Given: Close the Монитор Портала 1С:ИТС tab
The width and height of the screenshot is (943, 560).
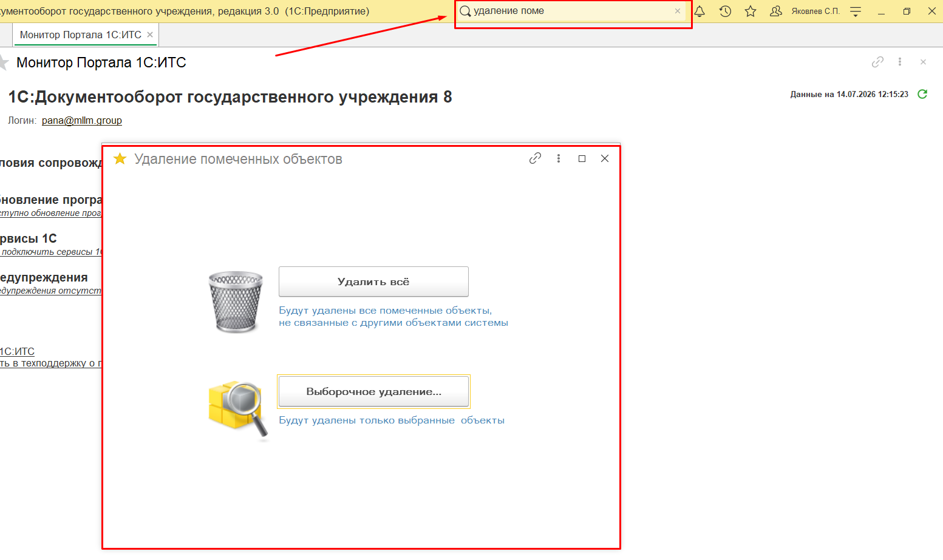Looking at the screenshot, I should (150, 35).
